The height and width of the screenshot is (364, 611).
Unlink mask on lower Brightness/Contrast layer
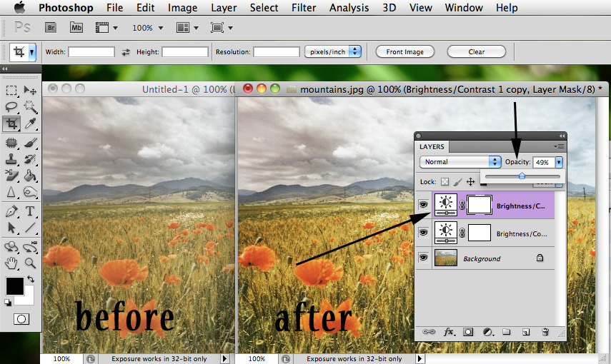tap(462, 233)
